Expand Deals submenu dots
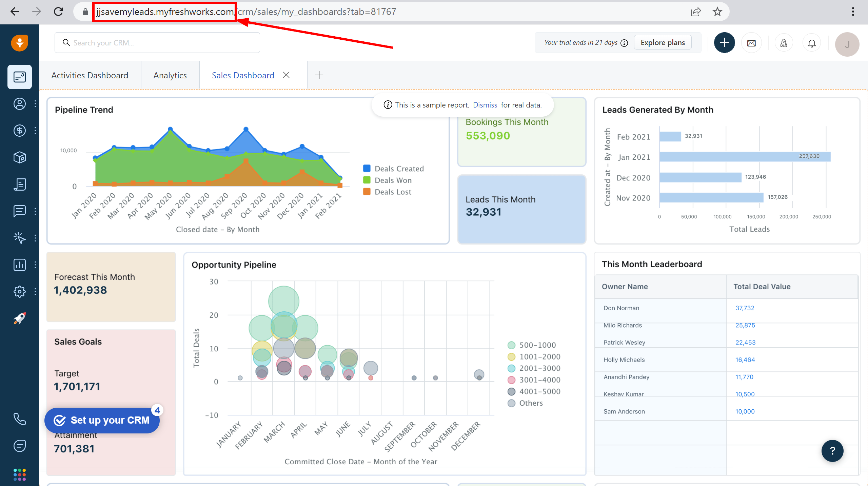This screenshot has width=868, height=486. click(x=35, y=131)
